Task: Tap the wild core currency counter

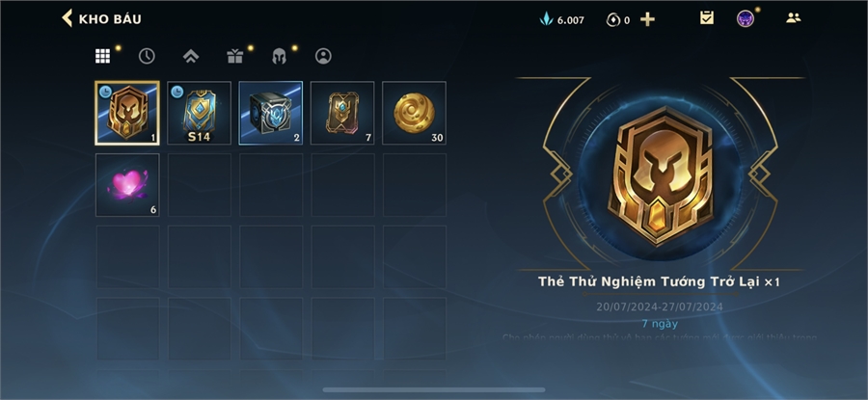Action: coord(618,20)
